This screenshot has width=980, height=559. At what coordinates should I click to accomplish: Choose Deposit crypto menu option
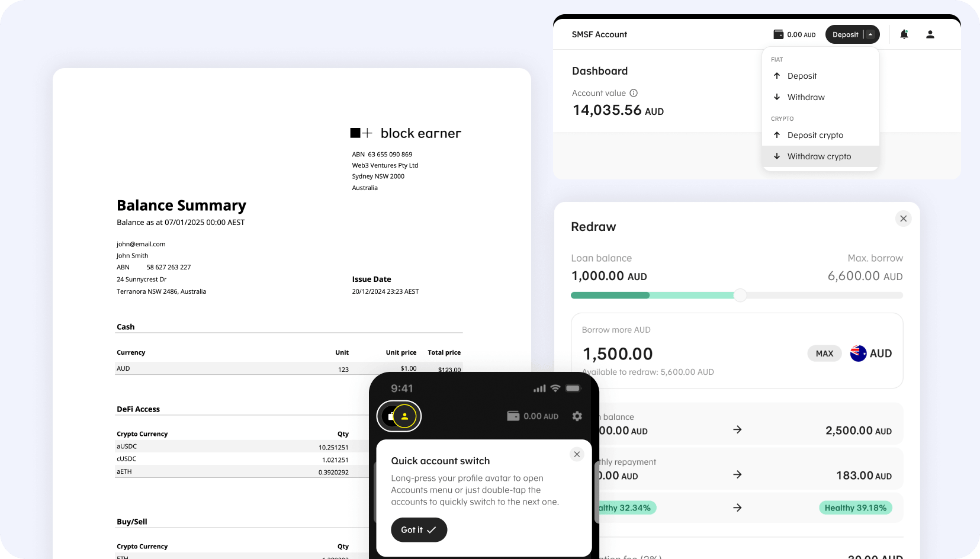pyautogui.click(x=815, y=135)
